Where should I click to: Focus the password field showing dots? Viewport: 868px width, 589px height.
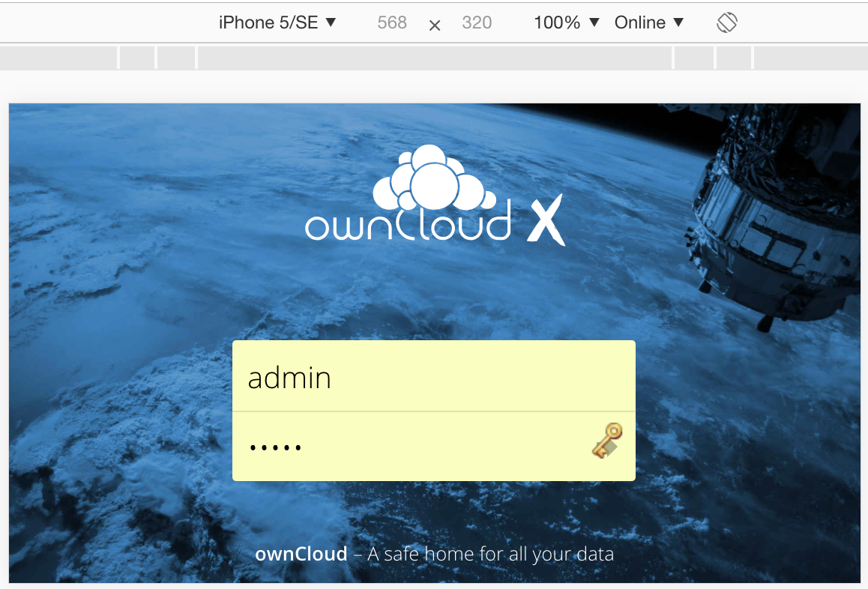[375, 446]
